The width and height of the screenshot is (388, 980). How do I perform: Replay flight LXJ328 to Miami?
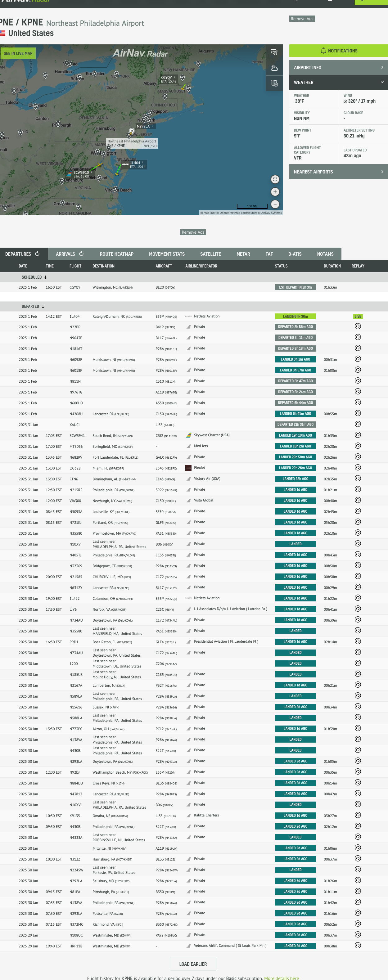pyautogui.click(x=358, y=468)
